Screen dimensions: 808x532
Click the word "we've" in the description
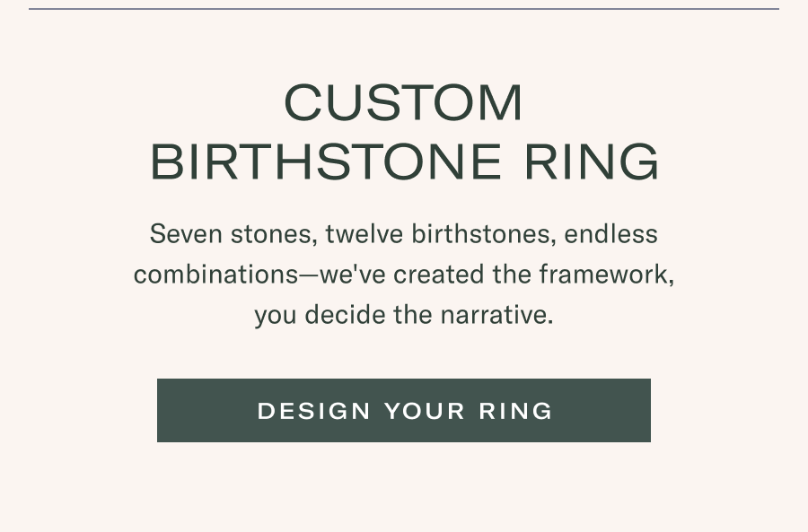[353, 274]
